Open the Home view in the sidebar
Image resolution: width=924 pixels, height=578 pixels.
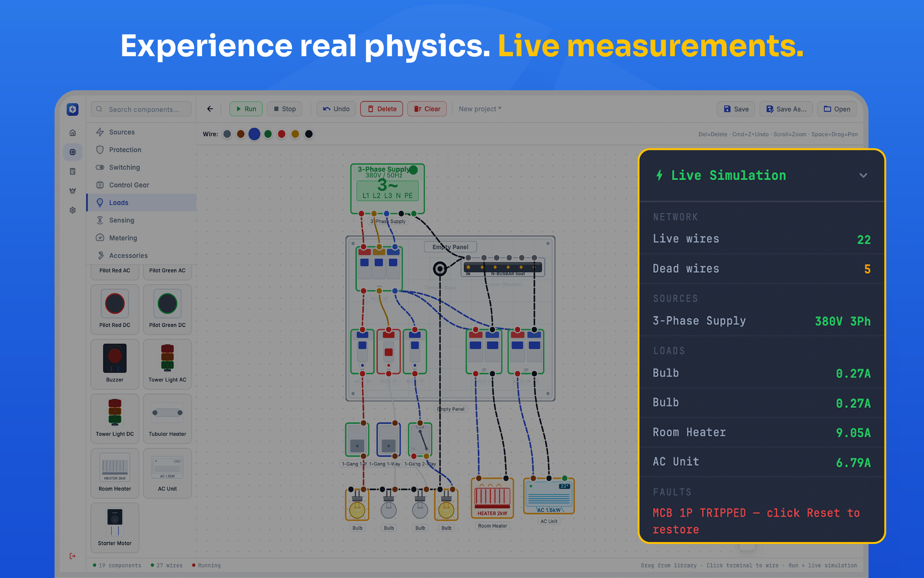(73, 133)
